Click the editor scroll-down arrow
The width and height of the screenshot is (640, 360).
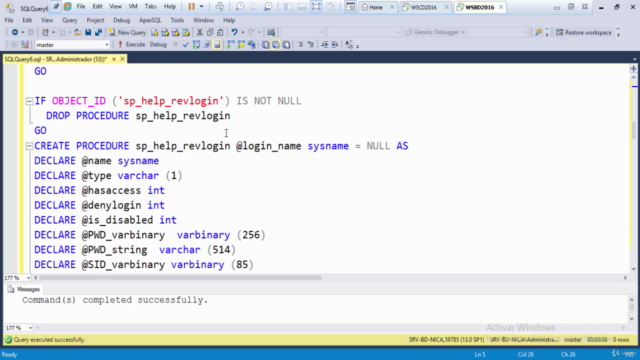click(633, 269)
